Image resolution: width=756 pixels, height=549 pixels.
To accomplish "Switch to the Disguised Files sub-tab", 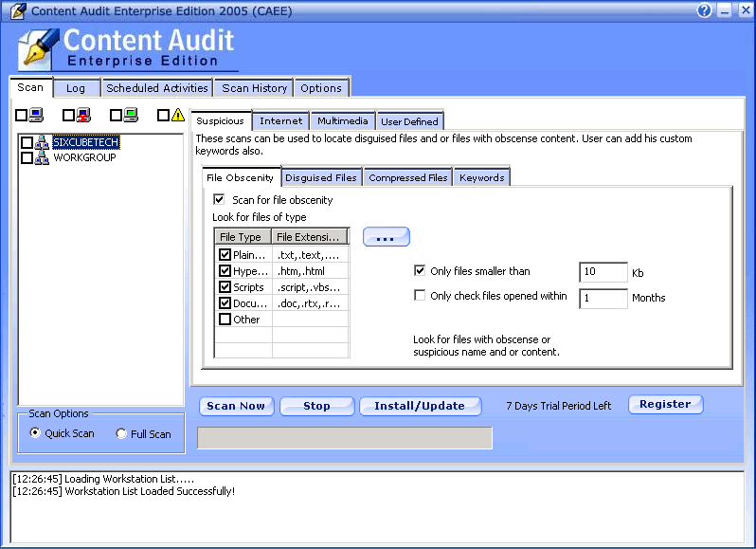I will pyautogui.click(x=321, y=178).
